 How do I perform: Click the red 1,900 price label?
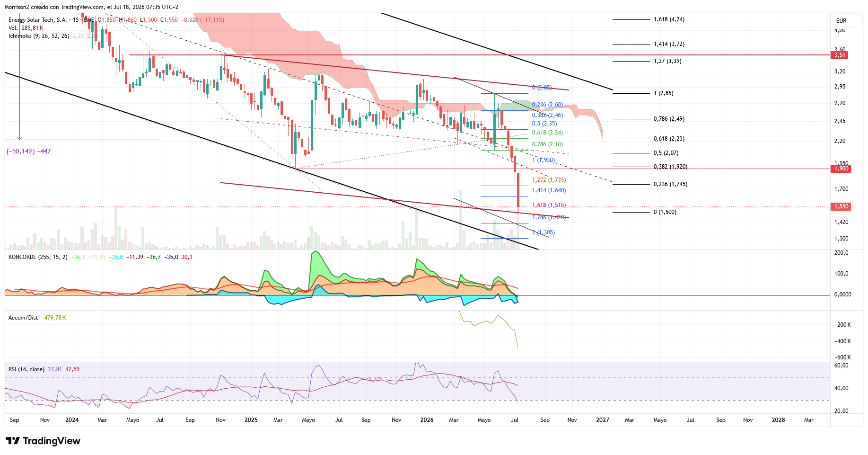841,169
